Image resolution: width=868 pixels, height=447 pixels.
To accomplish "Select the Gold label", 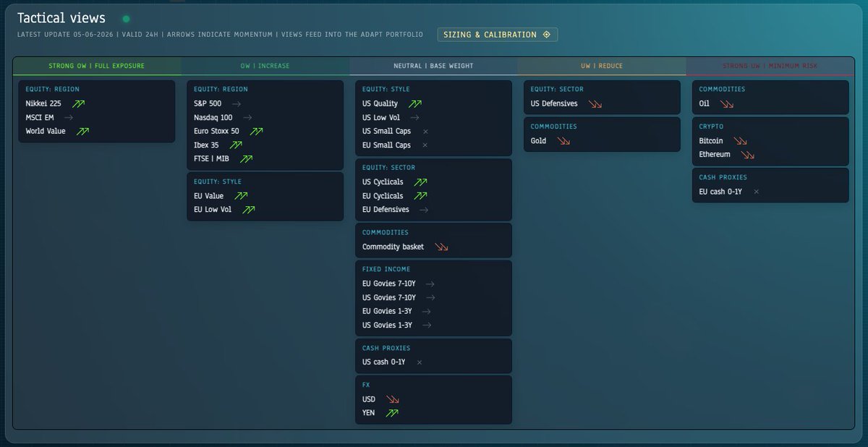I will (538, 140).
